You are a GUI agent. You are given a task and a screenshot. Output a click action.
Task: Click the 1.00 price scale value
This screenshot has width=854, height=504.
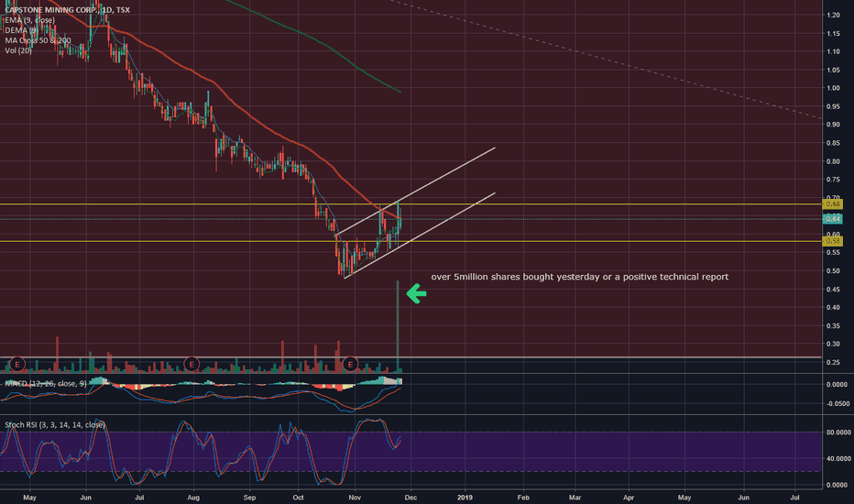click(833, 88)
